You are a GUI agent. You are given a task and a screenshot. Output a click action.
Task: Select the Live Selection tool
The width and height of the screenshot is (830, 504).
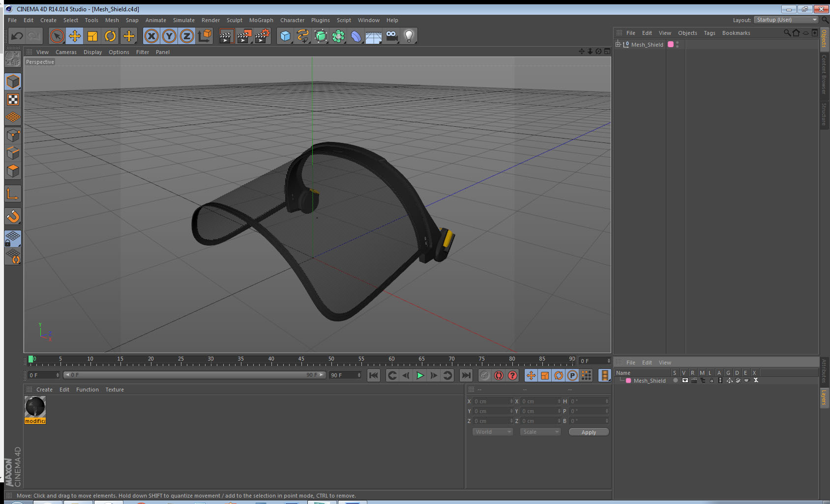pos(57,36)
